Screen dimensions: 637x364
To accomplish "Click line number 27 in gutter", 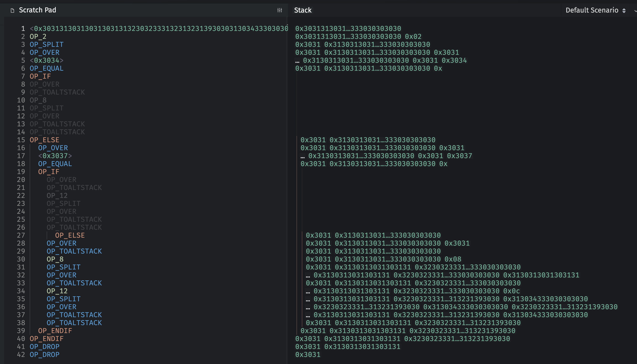I will click(21, 235).
